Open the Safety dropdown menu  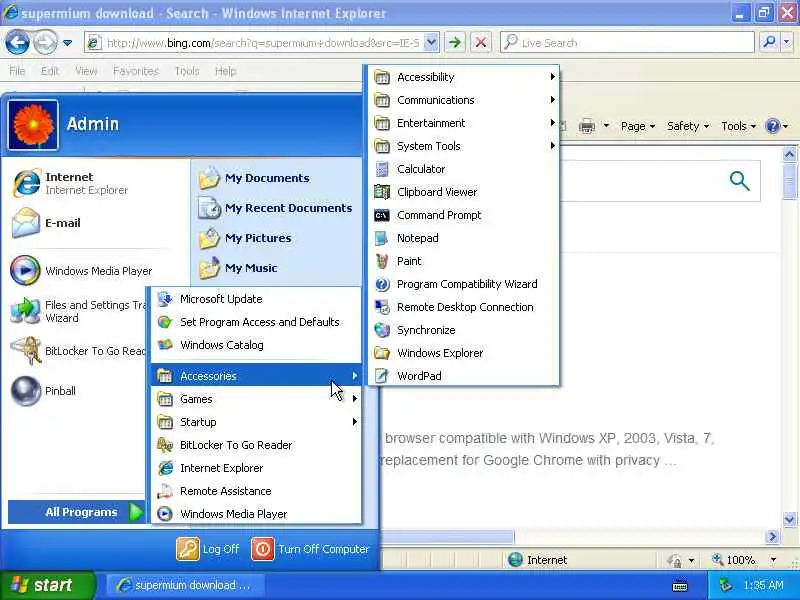[x=688, y=126]
